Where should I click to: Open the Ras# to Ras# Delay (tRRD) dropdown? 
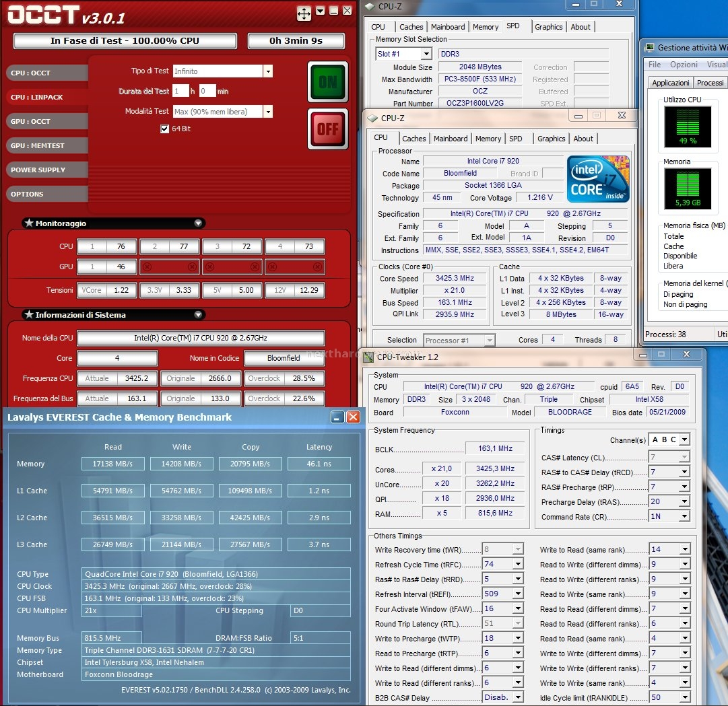(518, 579)
